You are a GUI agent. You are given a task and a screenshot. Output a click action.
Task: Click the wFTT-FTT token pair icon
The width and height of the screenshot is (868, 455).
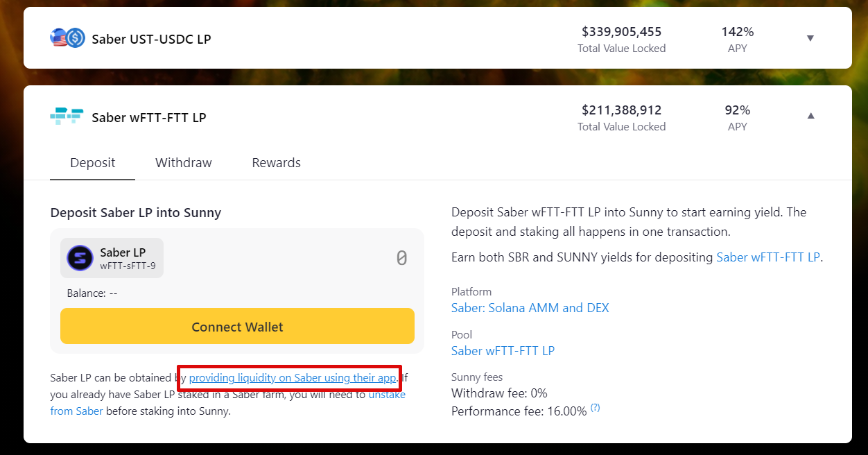[67, 116]
